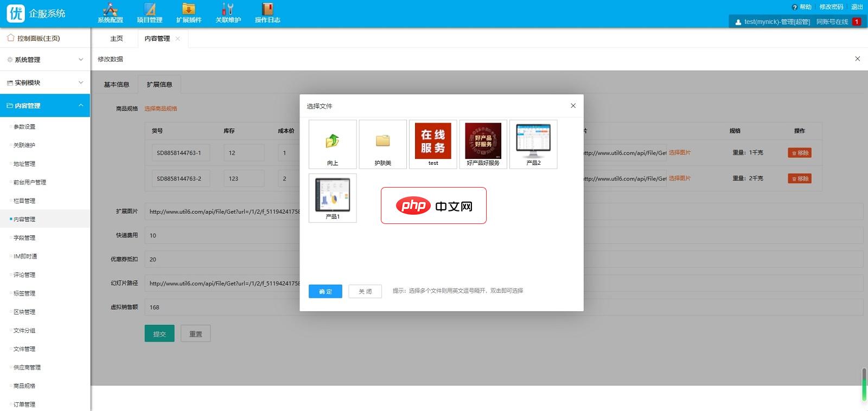Click the 修改密码 link
Image resolution: width=868 pixels, height=411 pixels.
[x=831, y=7]
